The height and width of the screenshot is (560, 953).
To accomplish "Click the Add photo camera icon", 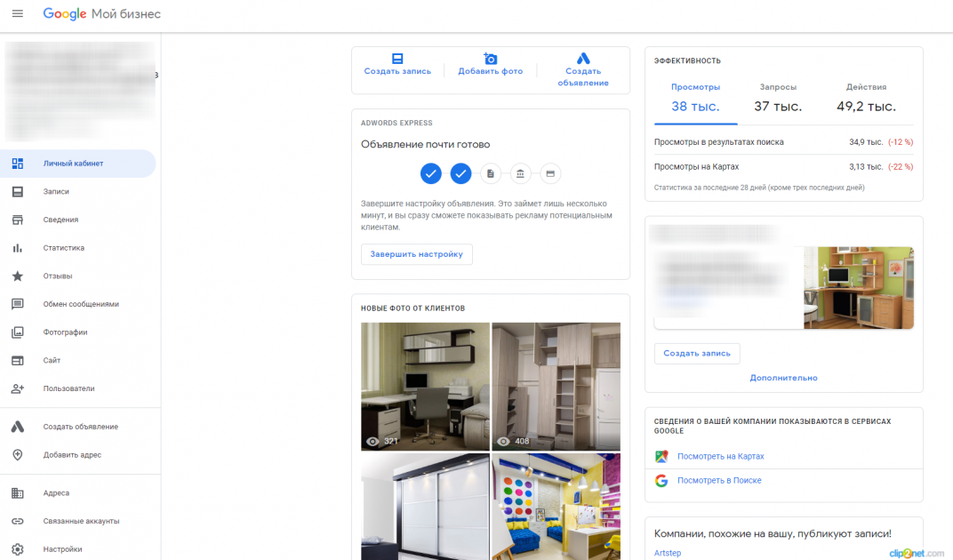I will 490,58.
